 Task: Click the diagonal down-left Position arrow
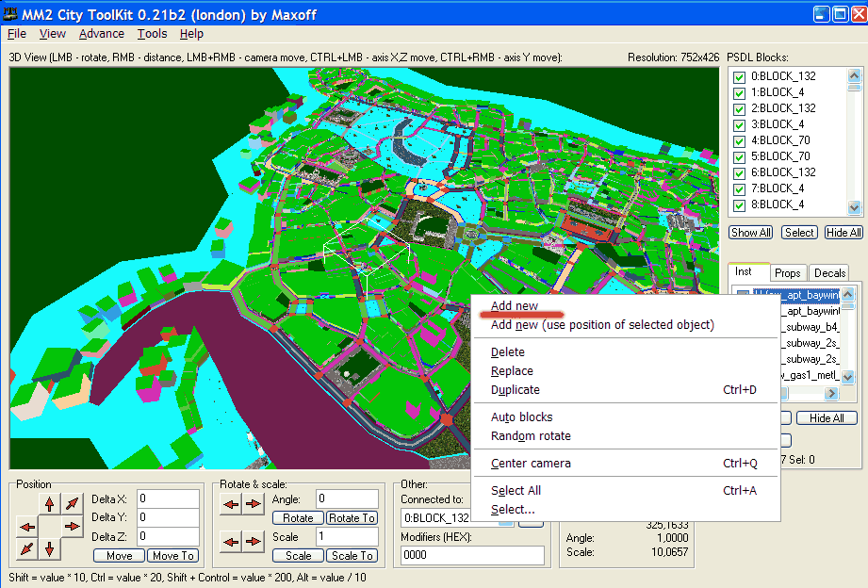pos(27,547)
